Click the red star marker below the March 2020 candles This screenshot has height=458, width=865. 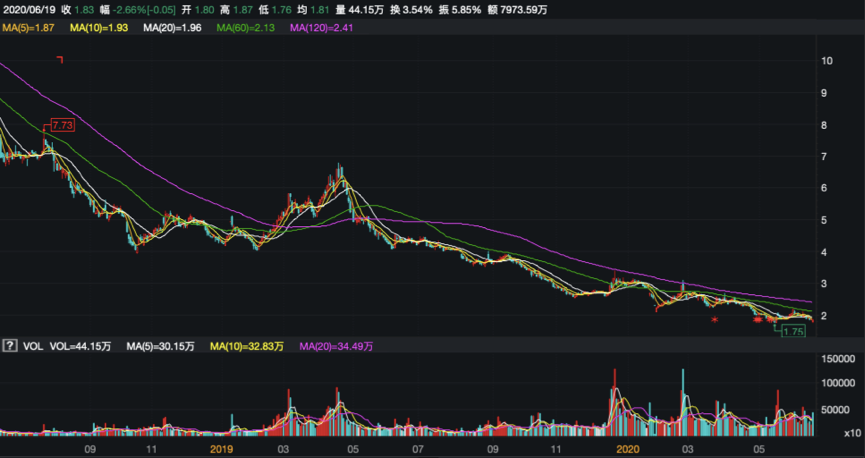coord(714,320)
